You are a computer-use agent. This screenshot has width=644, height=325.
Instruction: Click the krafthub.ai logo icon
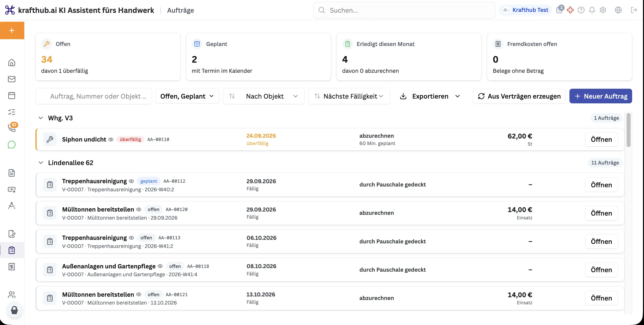coord(10,10)
